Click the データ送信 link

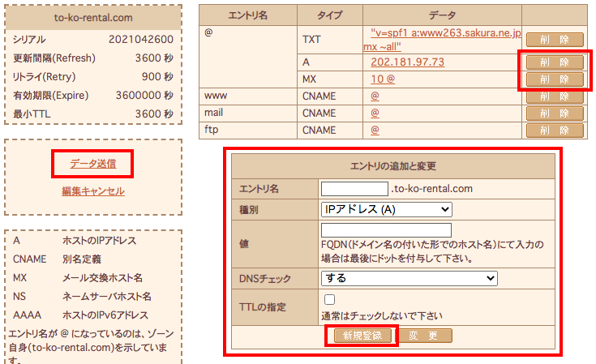point(92,164)
